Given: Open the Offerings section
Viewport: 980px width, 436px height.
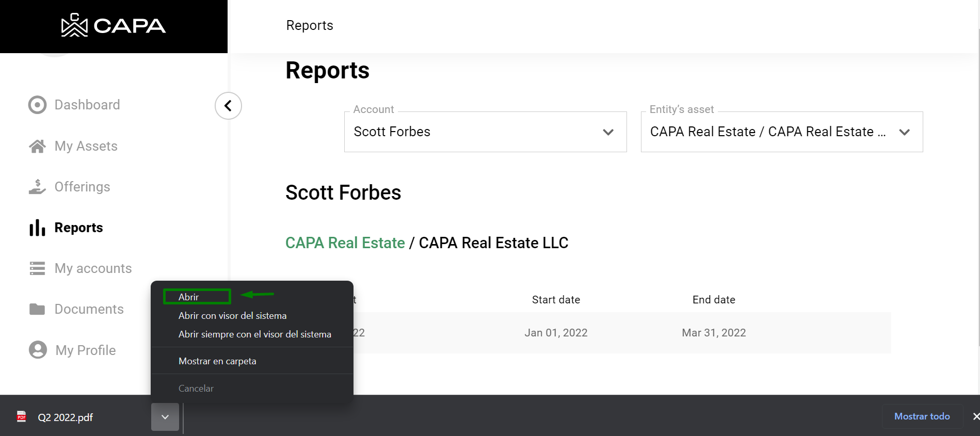Looking at the screenshot, I should [x=83, y=187].
